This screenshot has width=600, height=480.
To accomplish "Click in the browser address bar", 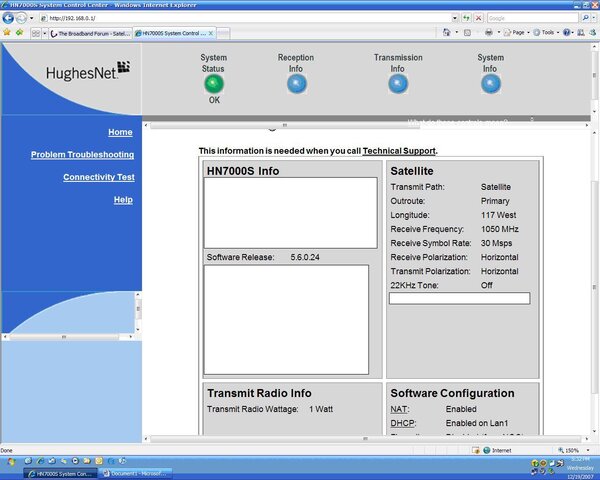I will tap(245, 18).
